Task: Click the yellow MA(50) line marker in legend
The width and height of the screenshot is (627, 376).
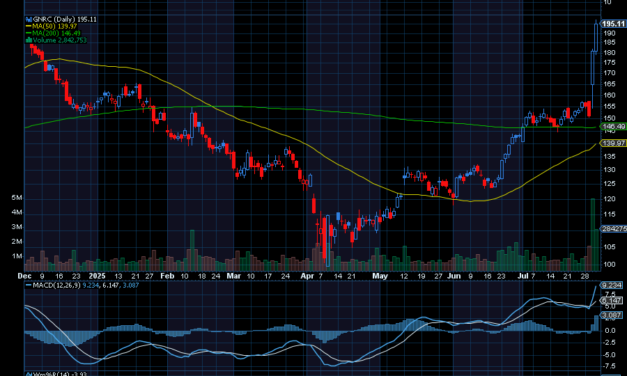Action: (29, 26)
